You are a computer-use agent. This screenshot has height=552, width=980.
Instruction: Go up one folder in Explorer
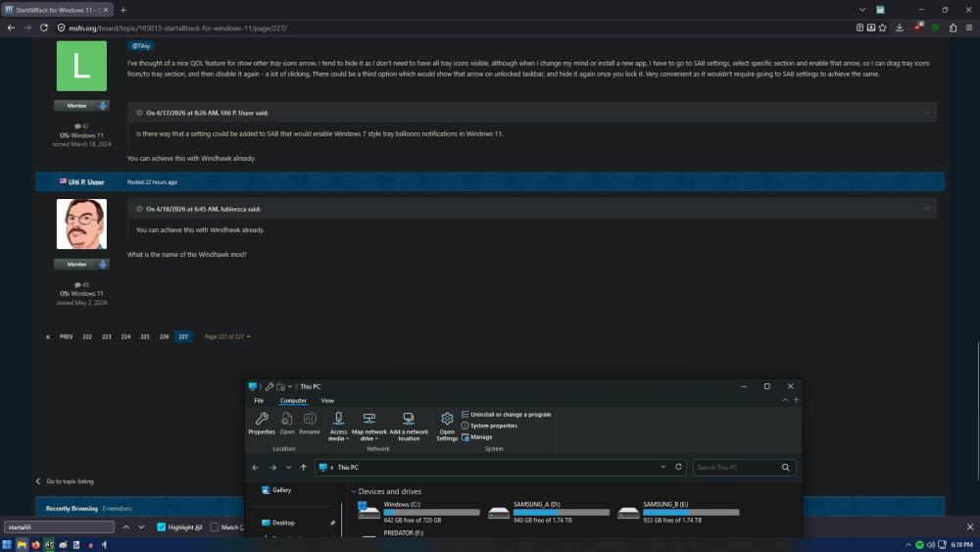click(x=303, y=468)
